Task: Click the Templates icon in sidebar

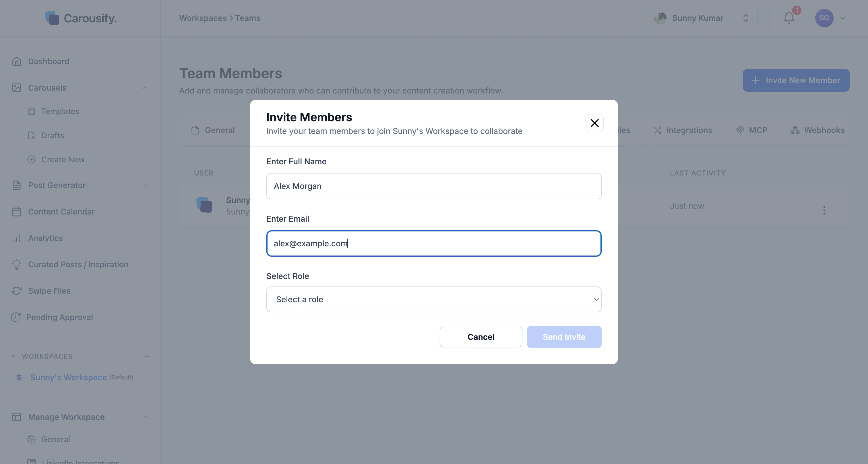Action: 31,111
